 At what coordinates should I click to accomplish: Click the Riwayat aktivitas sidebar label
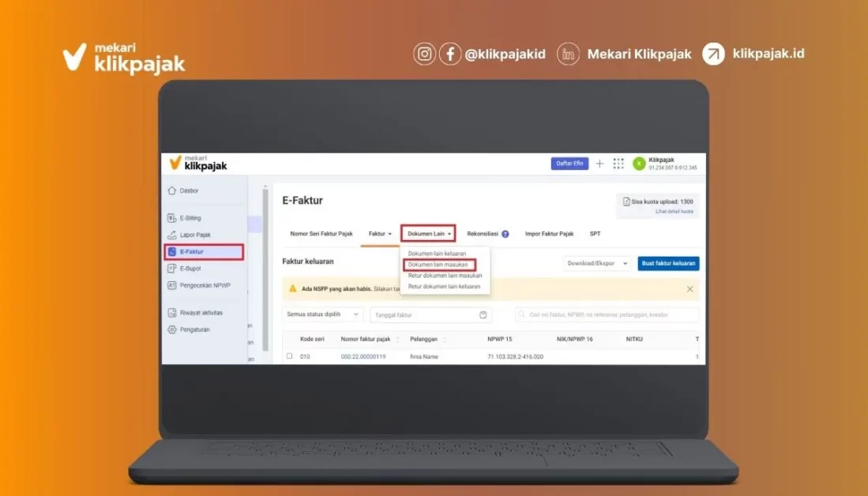(x=201, y=313)
